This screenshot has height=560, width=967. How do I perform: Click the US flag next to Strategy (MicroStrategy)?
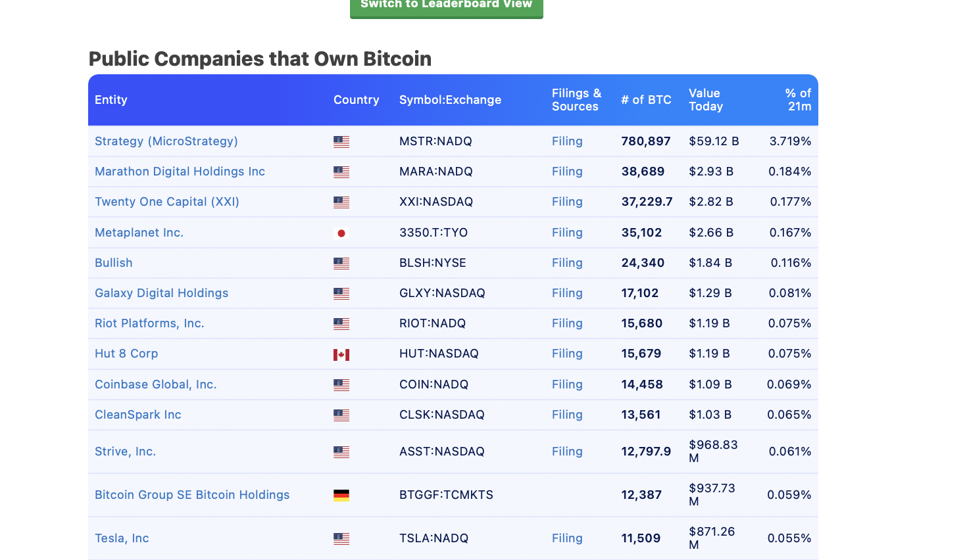tap(341, 141)
